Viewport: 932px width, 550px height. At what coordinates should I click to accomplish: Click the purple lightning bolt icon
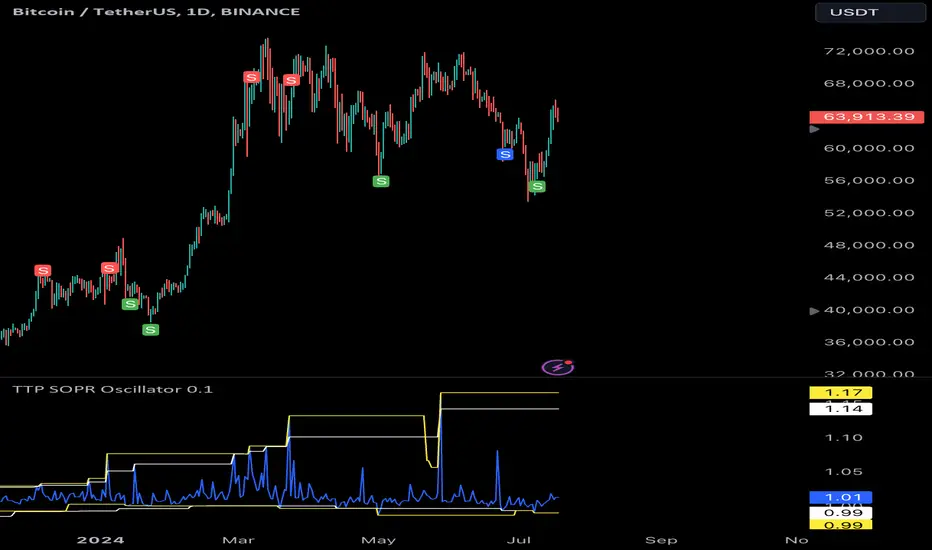pyautogui.click(x=558, y=367)
